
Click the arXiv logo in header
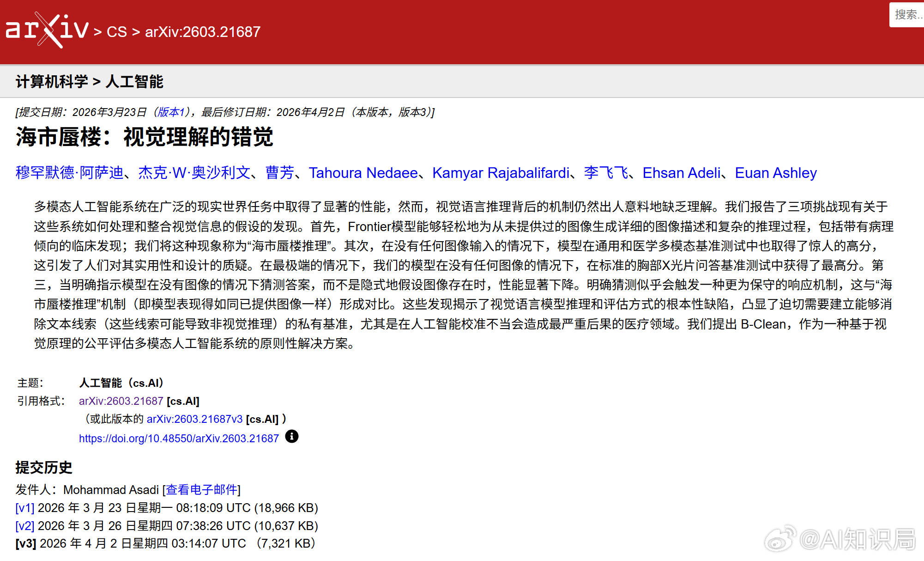[47, 30]
